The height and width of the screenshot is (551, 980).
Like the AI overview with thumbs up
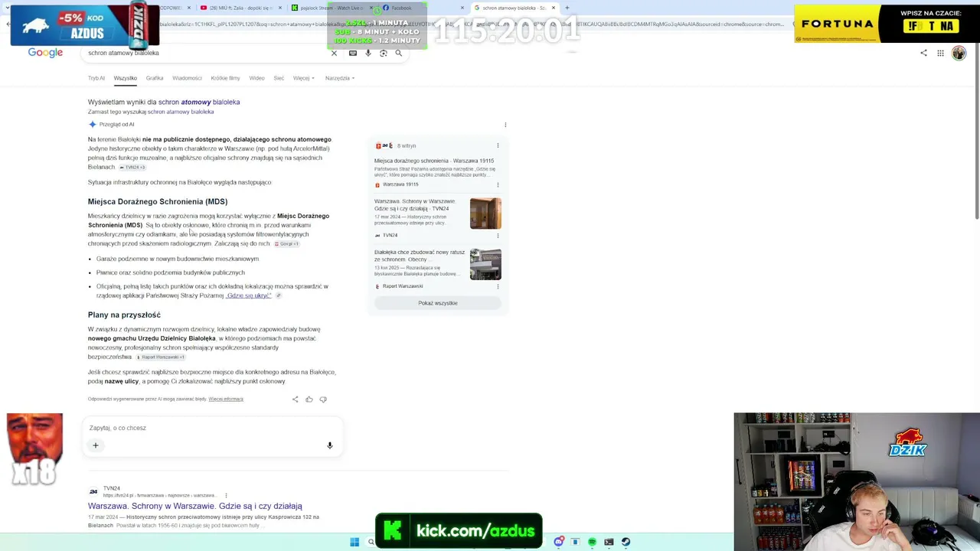pyautogui.click(x=309, y=399)
